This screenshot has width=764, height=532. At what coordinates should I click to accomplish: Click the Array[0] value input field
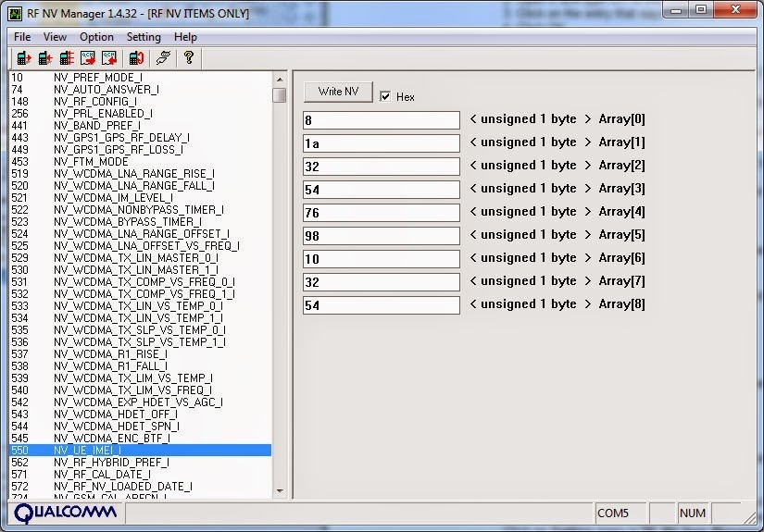point(381,120)
